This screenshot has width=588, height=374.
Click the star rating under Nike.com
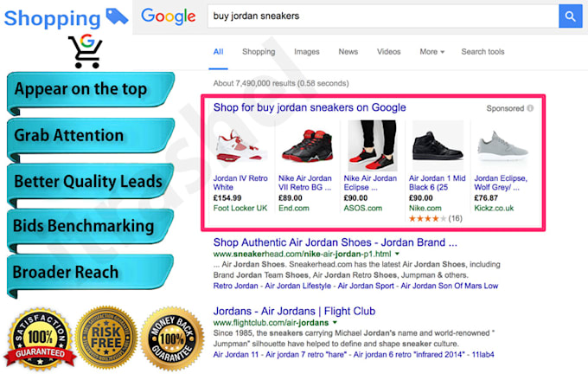(x=428, y=218)
